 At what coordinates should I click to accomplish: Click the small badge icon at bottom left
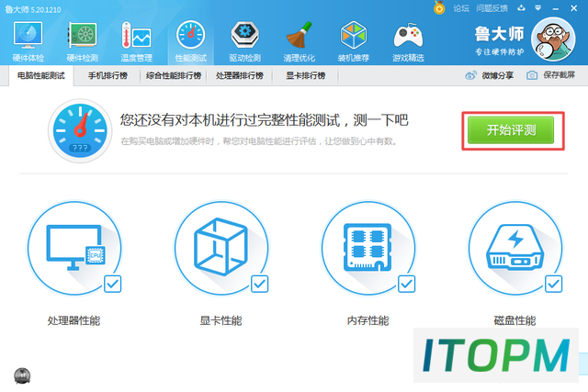point(22,375)
